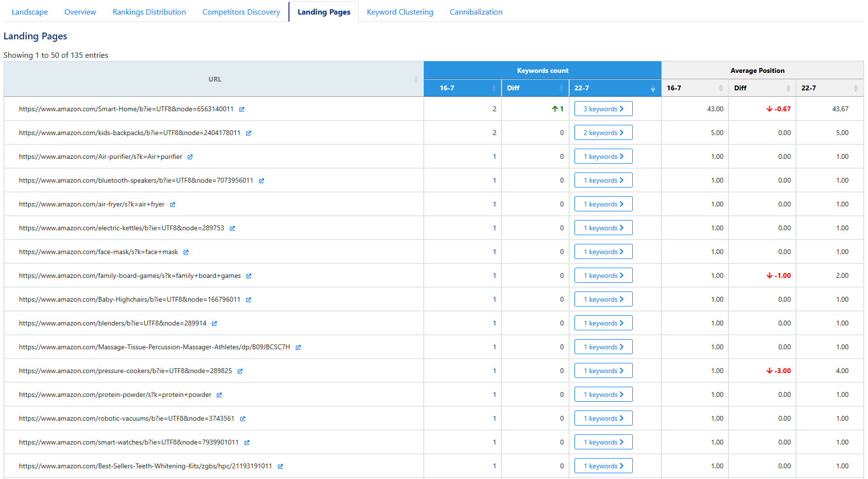The height and width of the screenshot is (479, 868).
Task: Open external link icon for blenders URL
Action: [214, 324]
